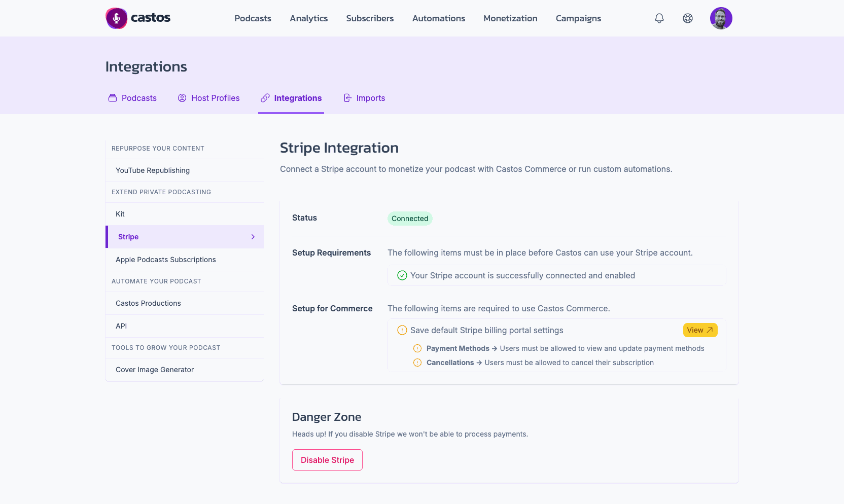Expand the Stripe sidebar chevron
The image size is (844, 504).
(253, 237)
